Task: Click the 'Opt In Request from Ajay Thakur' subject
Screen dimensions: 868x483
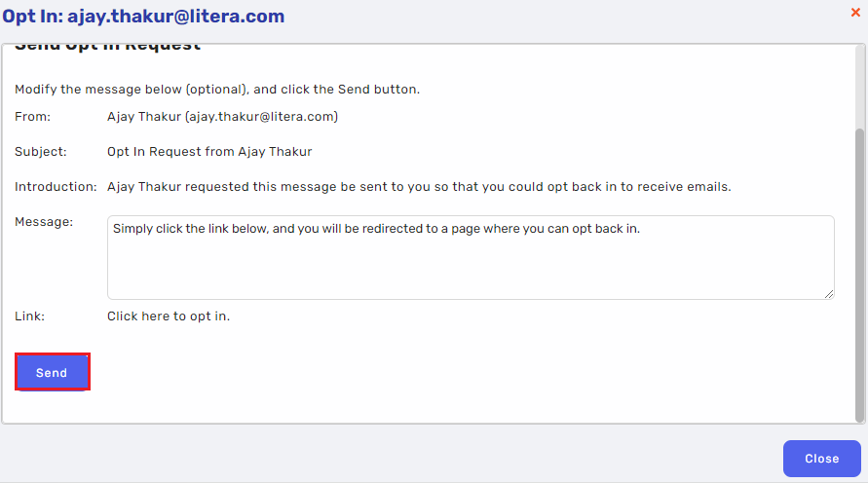Action: [x=209, y=152]
